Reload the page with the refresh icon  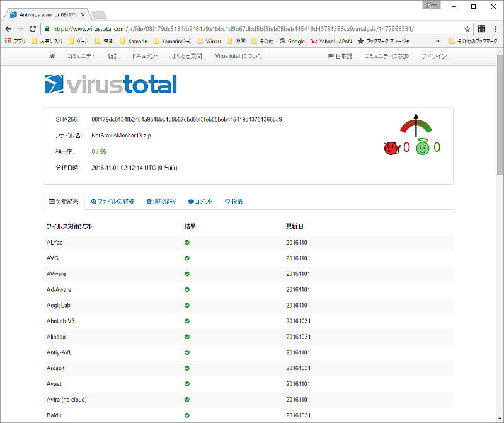coord(33,29)
